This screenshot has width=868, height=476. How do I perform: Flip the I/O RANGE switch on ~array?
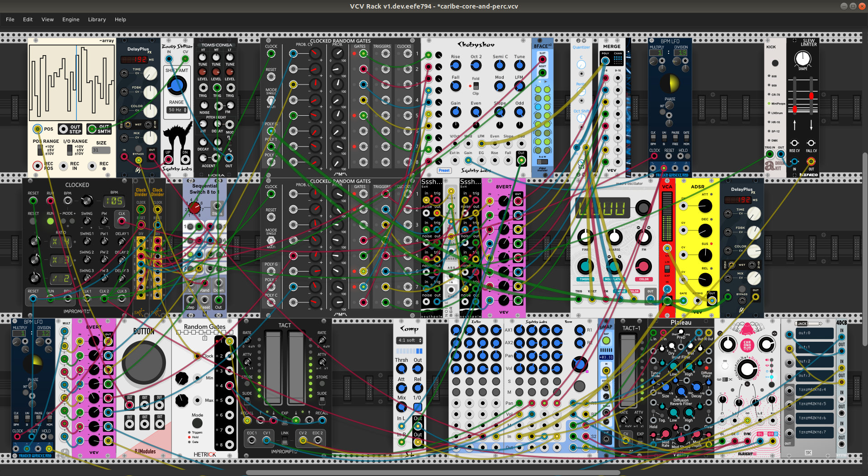pyautogui.click(x=70, y=150)
